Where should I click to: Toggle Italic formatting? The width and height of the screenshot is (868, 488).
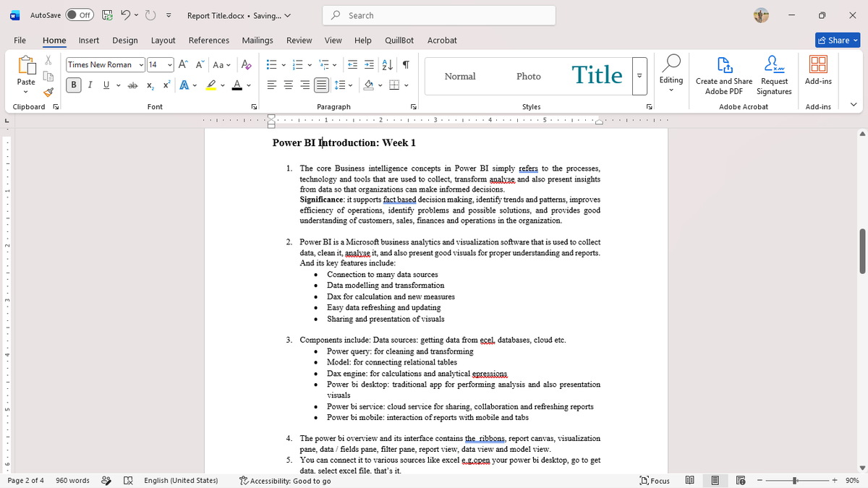(x=90, y=85)
